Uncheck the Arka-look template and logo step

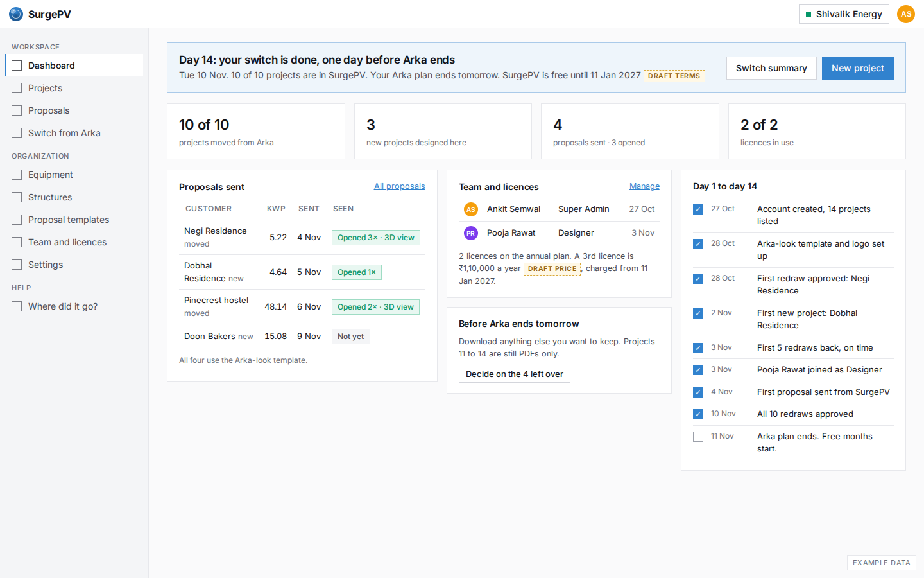[x=698, y=244]
